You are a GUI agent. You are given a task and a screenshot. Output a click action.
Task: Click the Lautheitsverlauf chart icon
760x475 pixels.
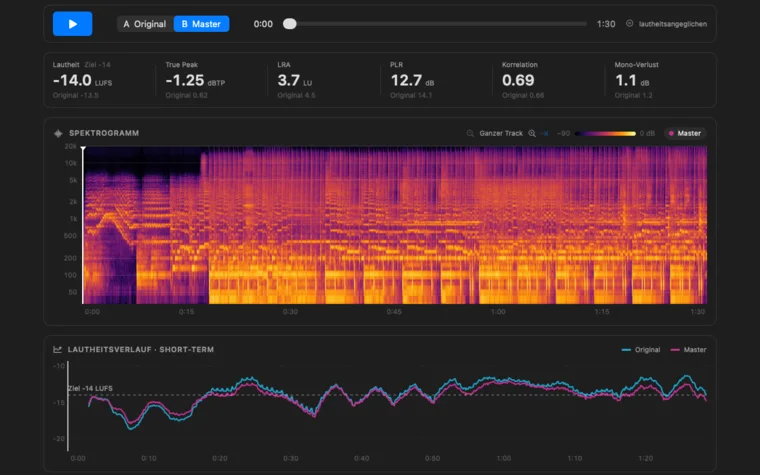pos(58,349)
